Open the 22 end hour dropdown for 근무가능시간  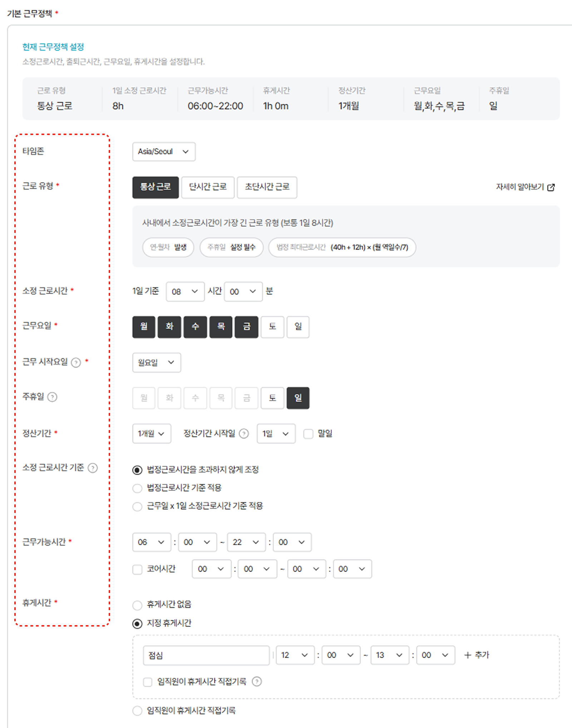point(246,542)
